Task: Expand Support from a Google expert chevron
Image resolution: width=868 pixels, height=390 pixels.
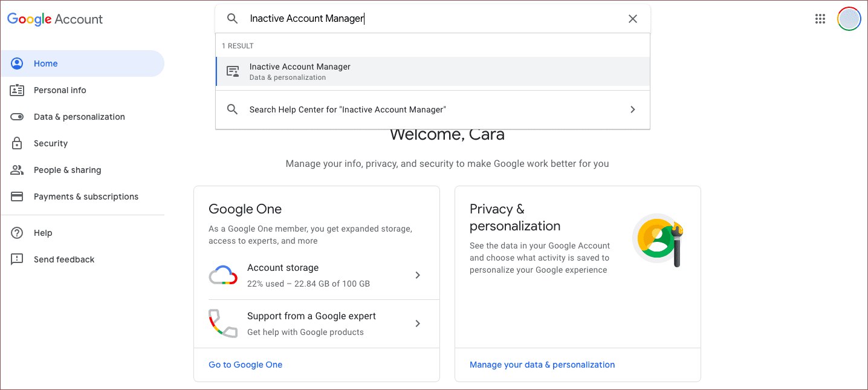Action: [x=417, y=323]
